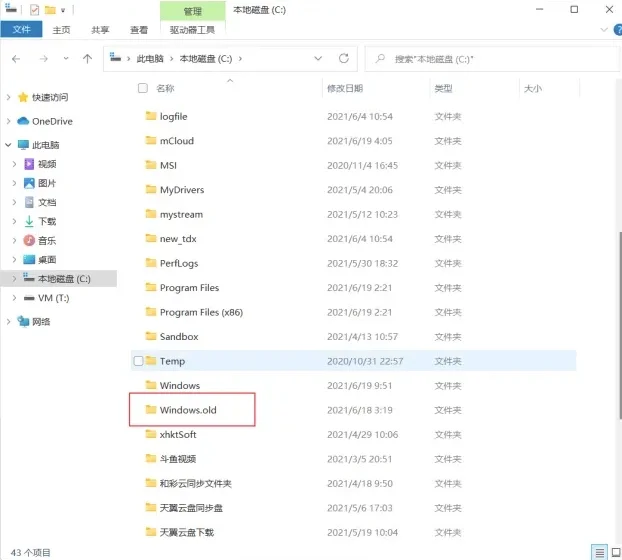
Task: Sort by the 修改日期 column header
Action: click(x=345, y=88)
